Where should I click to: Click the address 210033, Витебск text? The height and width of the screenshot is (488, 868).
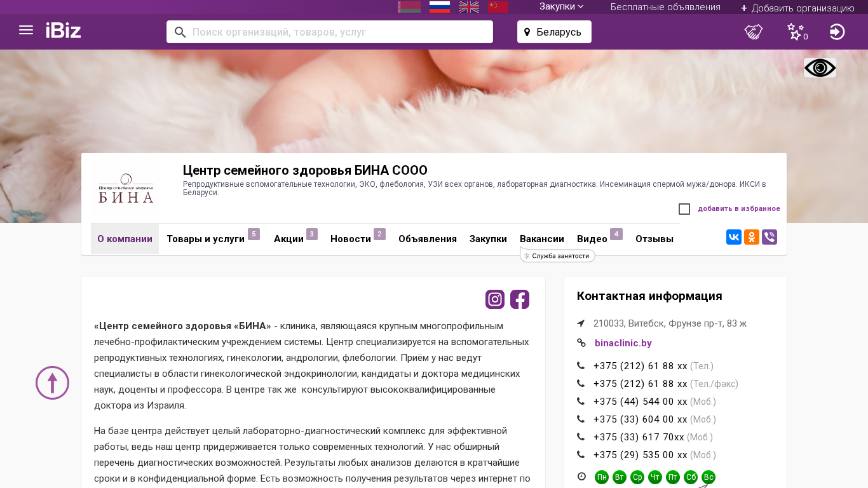[x=670, y=323]
